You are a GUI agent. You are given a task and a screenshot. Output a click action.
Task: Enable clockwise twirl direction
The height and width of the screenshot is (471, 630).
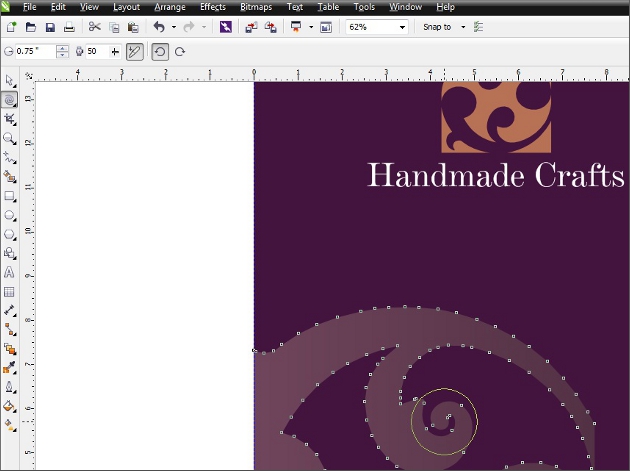pos(180,51)
